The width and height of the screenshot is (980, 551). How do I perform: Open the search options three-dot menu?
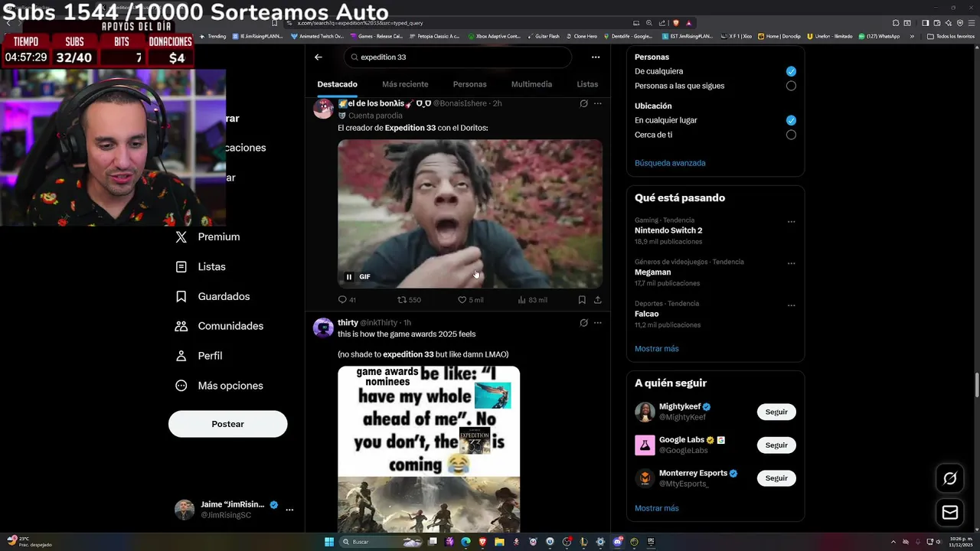tap(595, 57)
